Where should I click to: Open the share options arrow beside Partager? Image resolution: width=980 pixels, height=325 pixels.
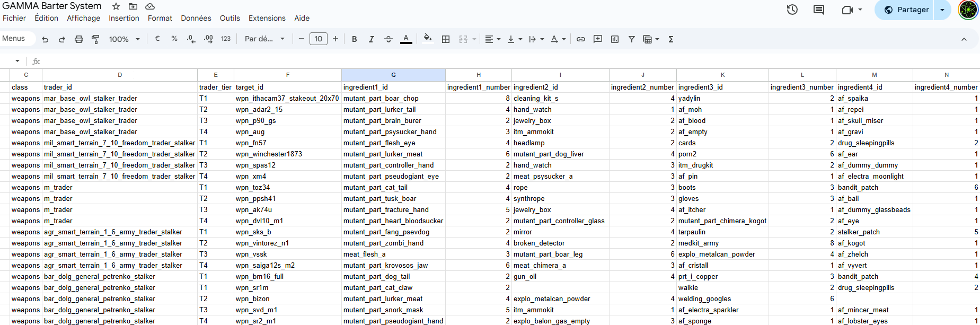942,10
